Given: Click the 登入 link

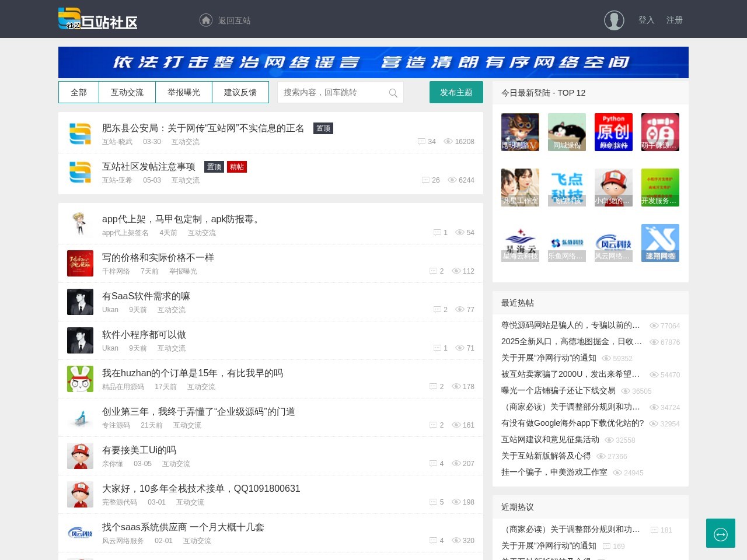Looking at the screenshot, I should pos(646,20).
